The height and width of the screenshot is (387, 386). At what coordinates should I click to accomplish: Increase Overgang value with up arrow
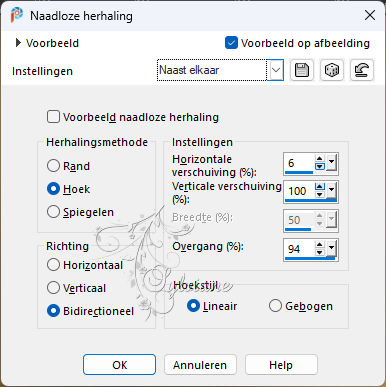320,245
